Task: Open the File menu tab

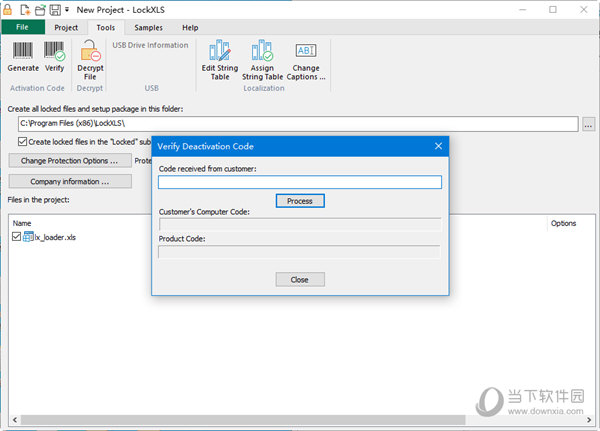Action: (23, 27)
